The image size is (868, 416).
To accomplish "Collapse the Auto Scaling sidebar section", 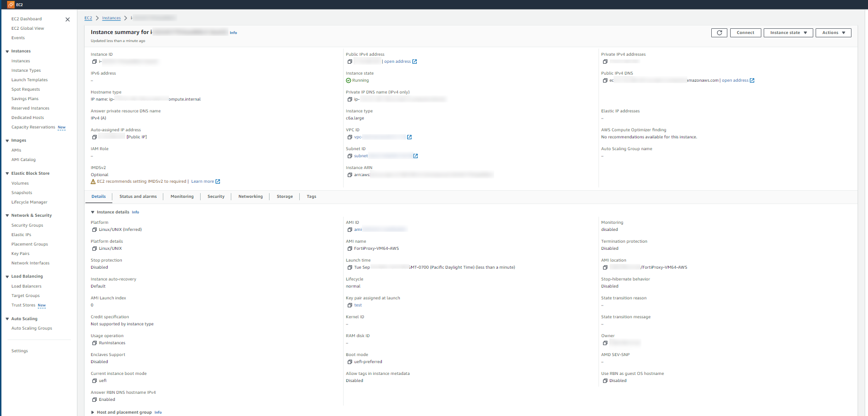I will coord(7,319).
